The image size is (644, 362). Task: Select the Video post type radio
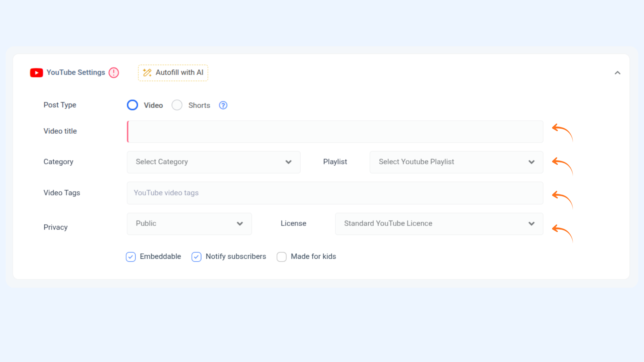click(132, 105)
